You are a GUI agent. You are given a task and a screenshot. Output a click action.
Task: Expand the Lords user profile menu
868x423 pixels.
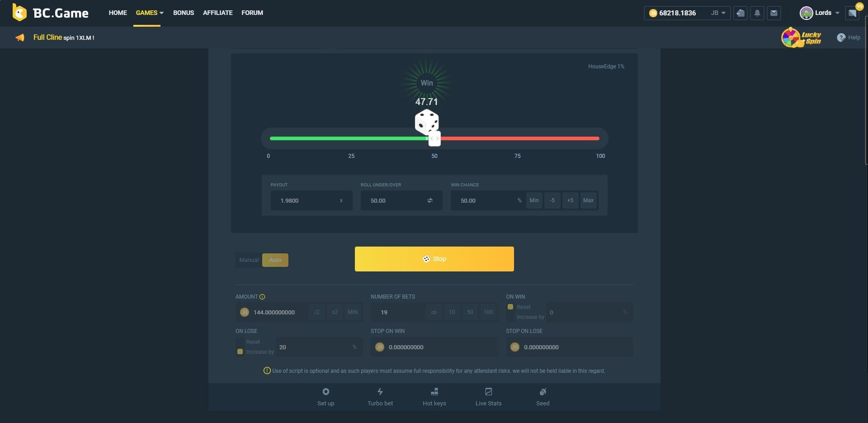pos(820,13)
